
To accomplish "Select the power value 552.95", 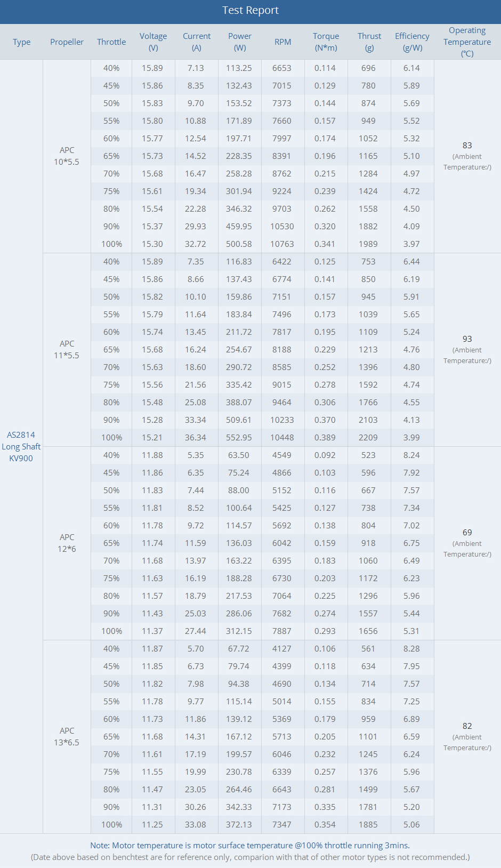I will (239, 438).
